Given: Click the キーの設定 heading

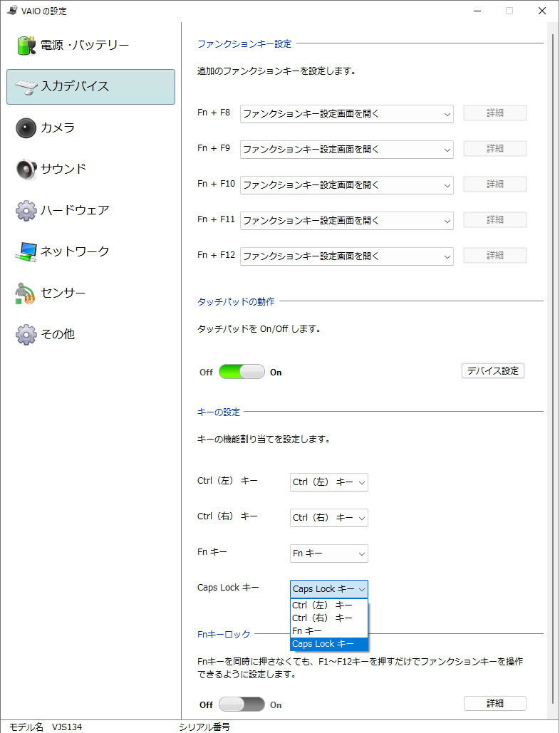Looking at the screenshot, I should click(218, 412).
